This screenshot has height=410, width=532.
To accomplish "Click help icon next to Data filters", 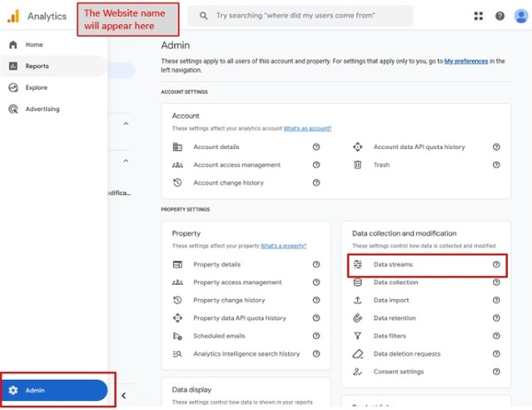I will pos(497,336).
